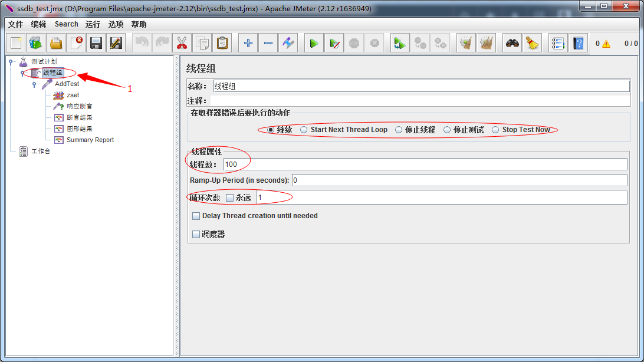Click the 注释 comments input field
Viewport: 644px width, 362px height.
(420, 101)
